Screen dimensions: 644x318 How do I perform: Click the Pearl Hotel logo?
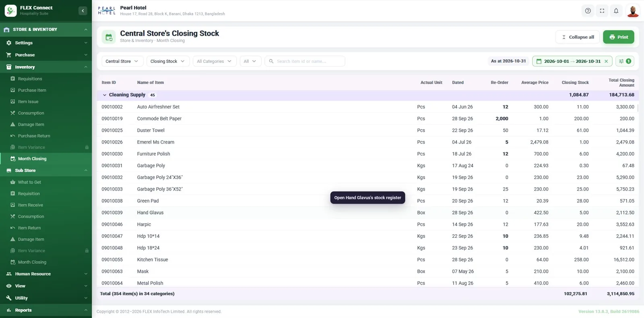107,11
